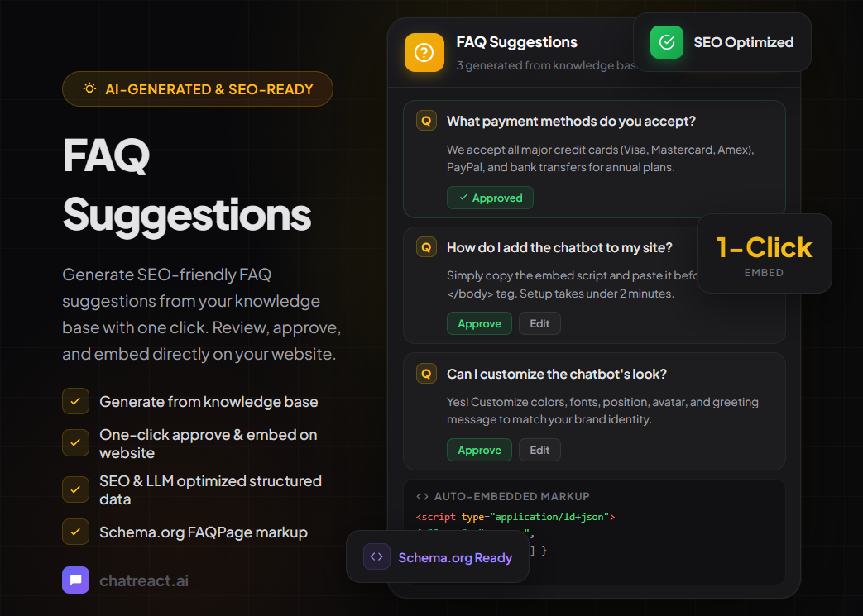The height and width of the screenshot is (616, 863).
Task: Toggle the checkbox for Generate from knowledge base
Action: (75, 401)
